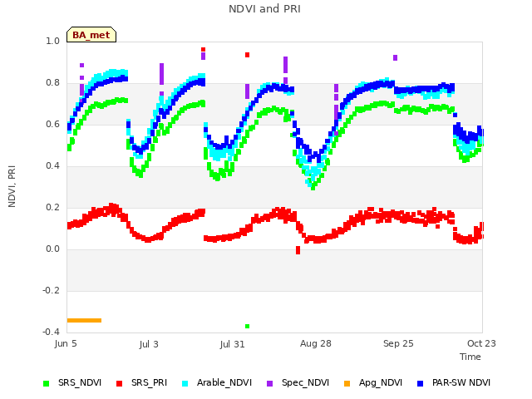Image resolution: width=532 pixels, height=399 pixels.
Task: Click the blue PAR-SW NDVI legend swatch
Action: (421, 383)
